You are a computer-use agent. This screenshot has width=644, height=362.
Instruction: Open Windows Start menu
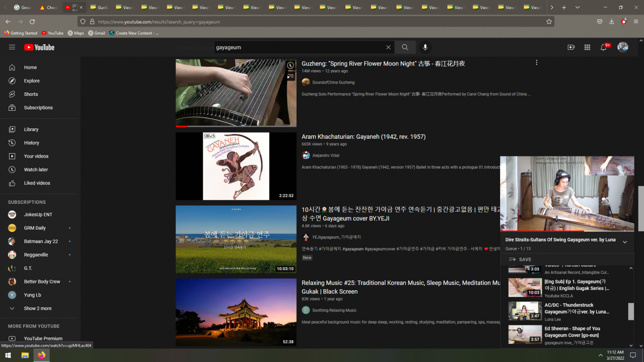point(8,355)
